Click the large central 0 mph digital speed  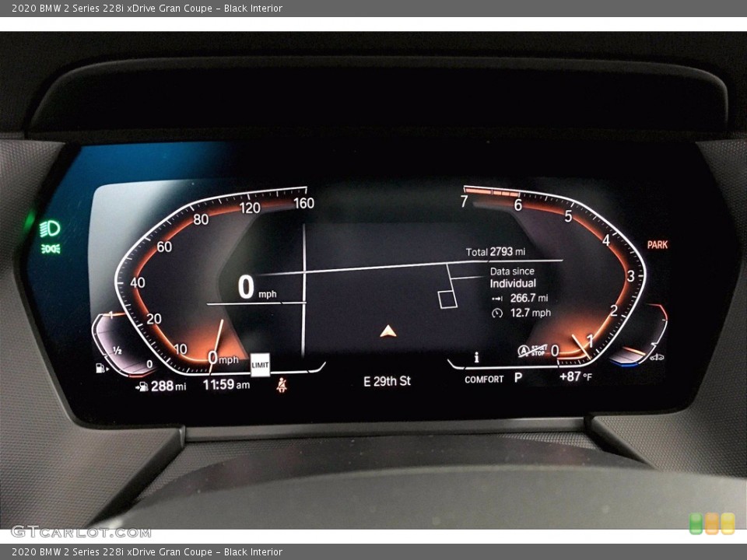tap(258, 287)
